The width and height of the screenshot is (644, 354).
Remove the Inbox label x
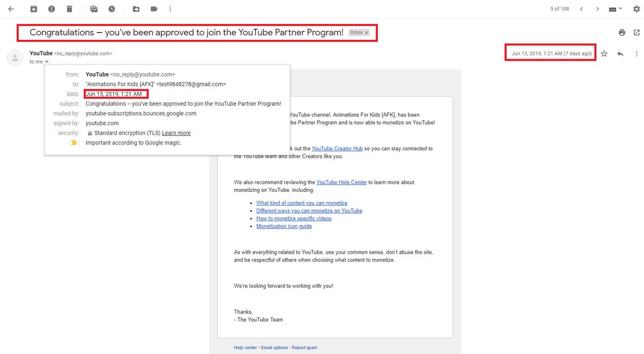[x=367, y=33]
